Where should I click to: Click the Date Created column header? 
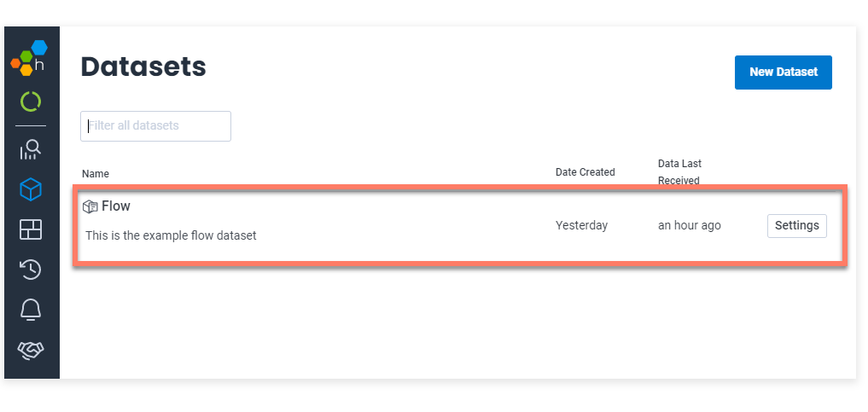tap(585, 172)
